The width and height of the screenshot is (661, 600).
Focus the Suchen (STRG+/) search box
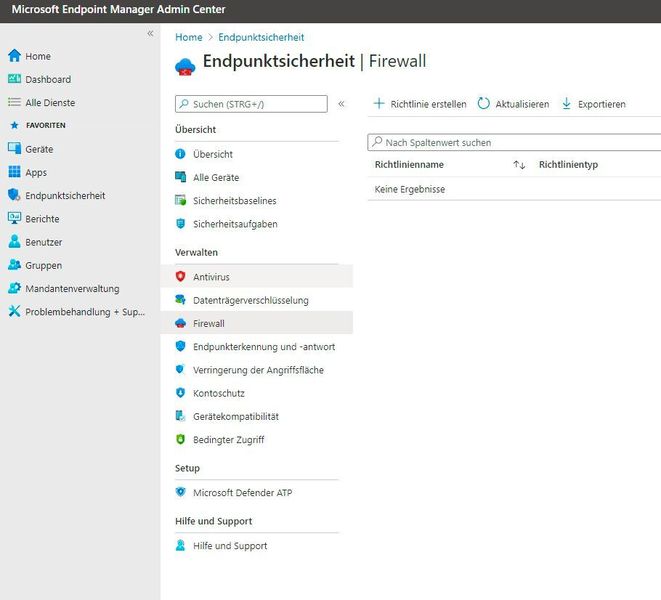[251, 104]
